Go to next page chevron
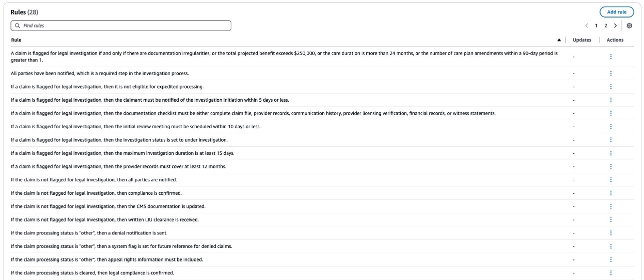Image resolution: width=644 pixels, height=280 pixels. tap(615, 26)
